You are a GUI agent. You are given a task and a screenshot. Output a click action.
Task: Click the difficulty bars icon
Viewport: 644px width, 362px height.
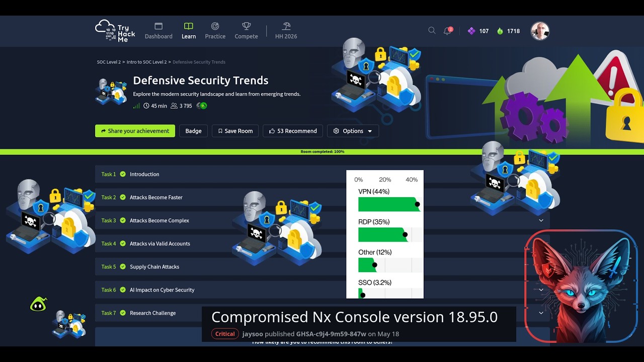pyautogui.click(x=136, y=106)
